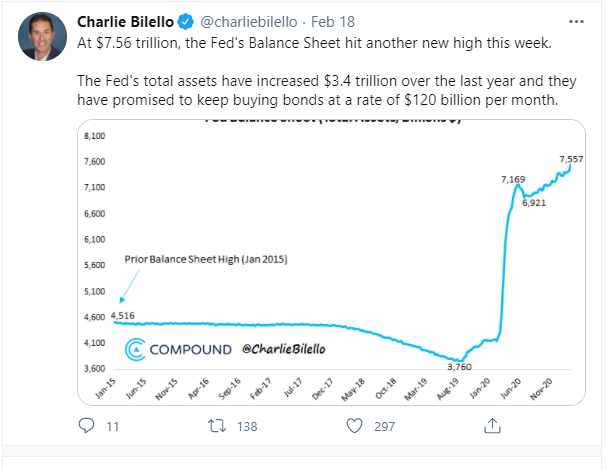Click Charlie Bilello's profile avatar photo
The width and height of the screenshot is (609, 470).
pyautogui.click(x=41, y=37)
